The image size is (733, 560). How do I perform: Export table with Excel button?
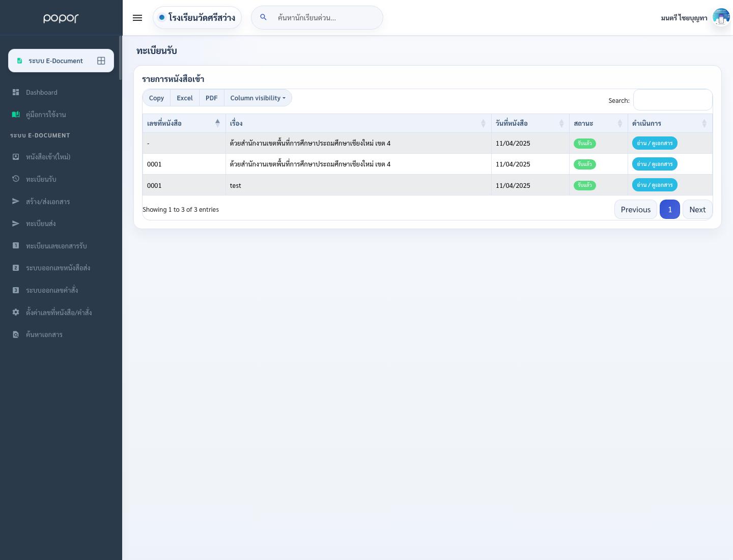185,98
